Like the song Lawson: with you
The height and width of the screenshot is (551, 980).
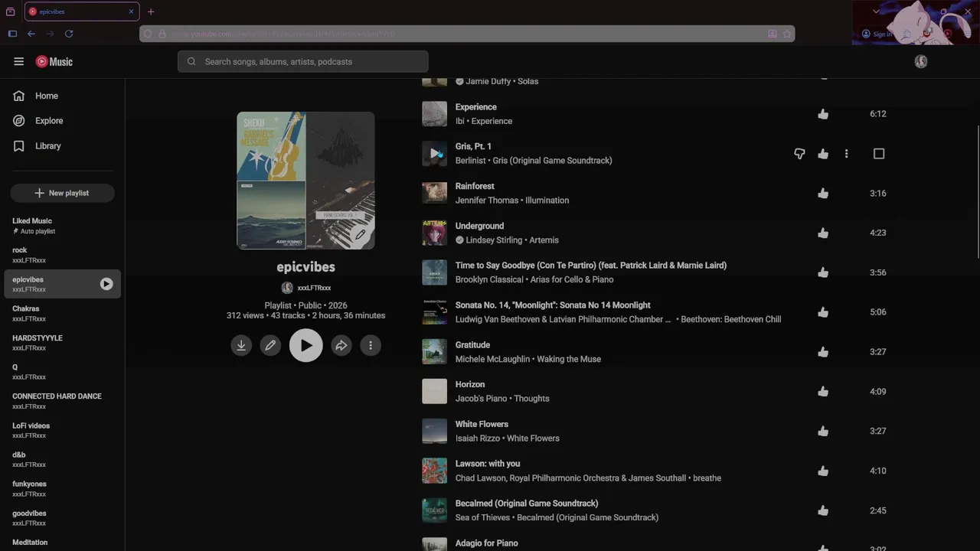823,471
